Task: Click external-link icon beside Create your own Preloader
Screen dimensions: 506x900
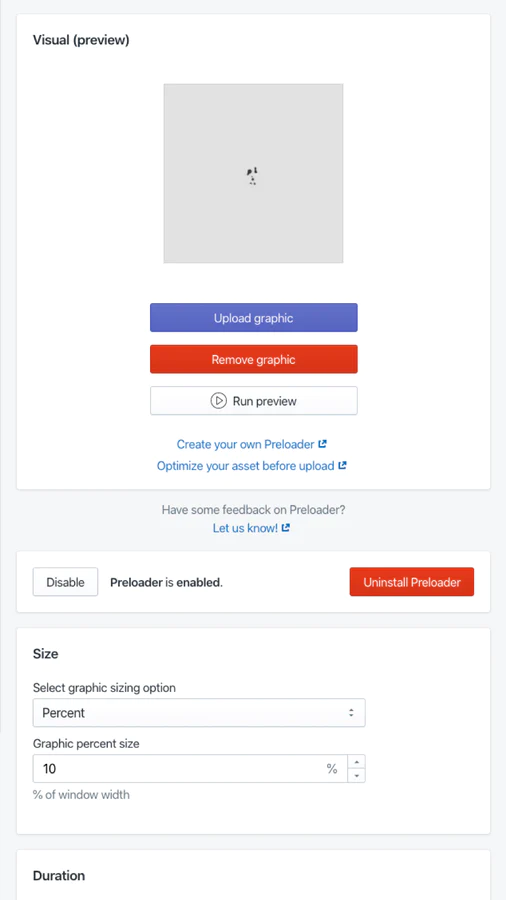Action: pos(322,444)
